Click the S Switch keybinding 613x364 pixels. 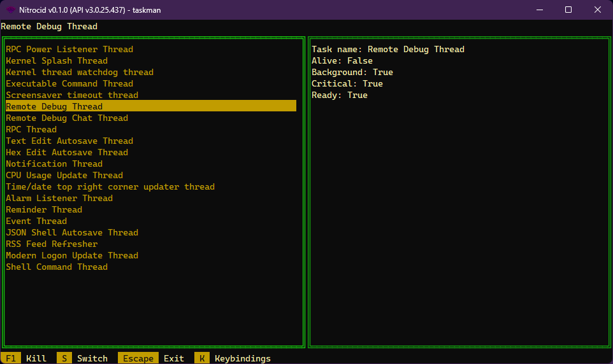pos(82,358)
